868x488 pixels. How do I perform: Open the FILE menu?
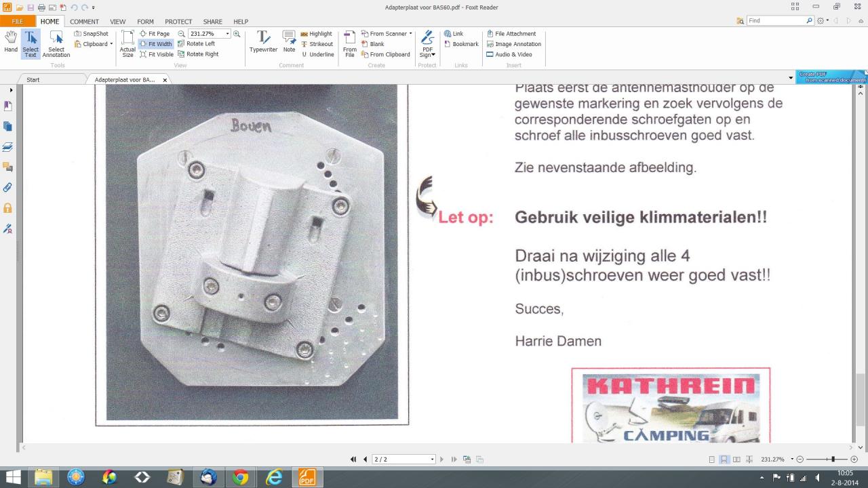(x=17, y=21)
